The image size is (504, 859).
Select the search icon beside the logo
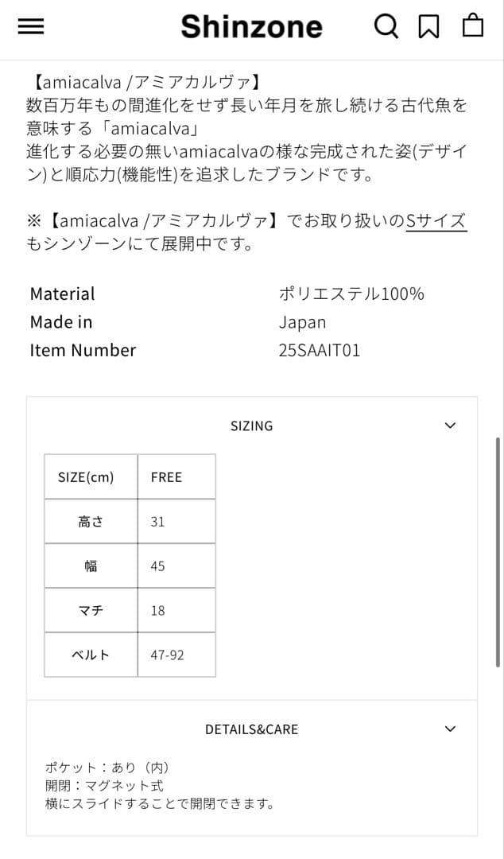(x=386, y=25)
